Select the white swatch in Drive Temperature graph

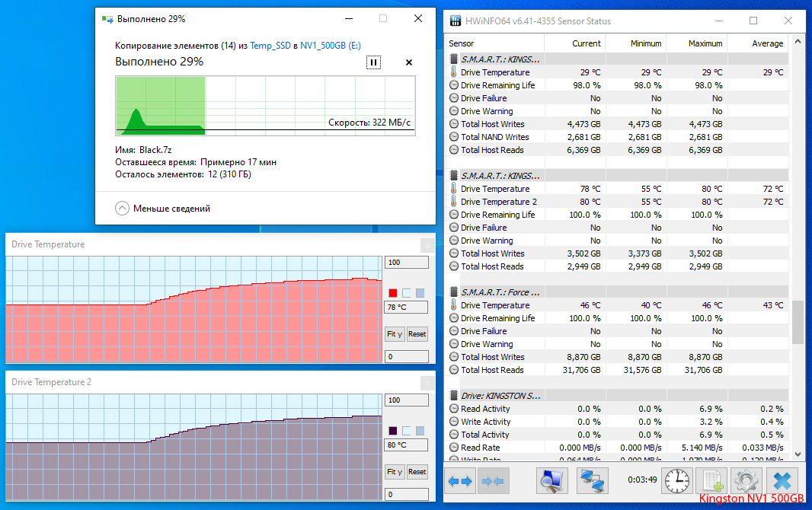coord(407,293)
